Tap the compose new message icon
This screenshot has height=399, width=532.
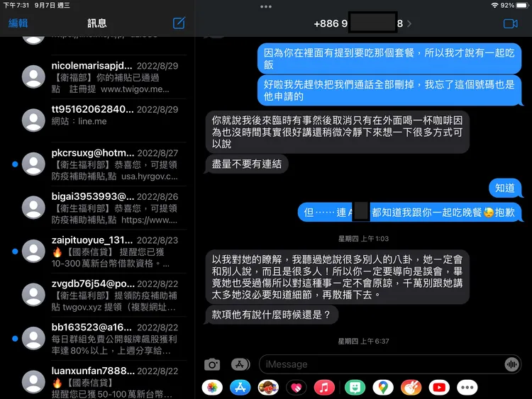click(179, 23)
